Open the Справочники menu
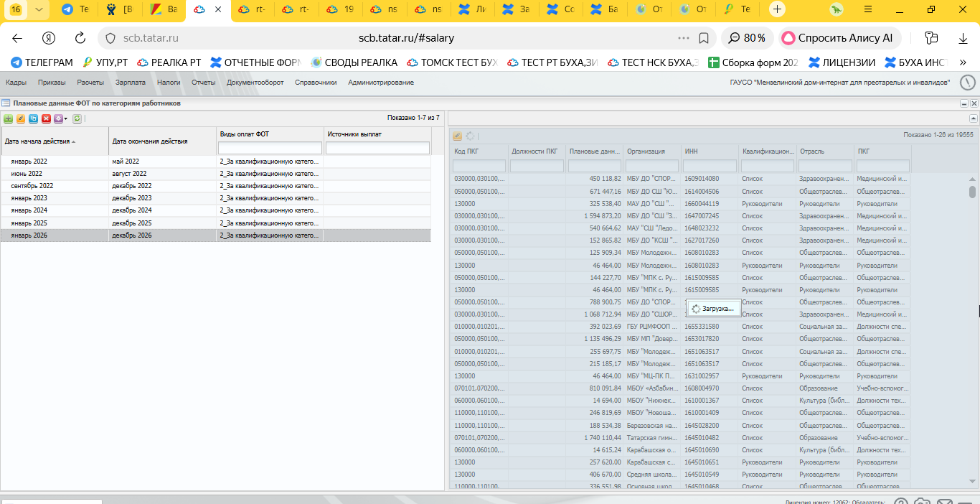980x504 pixels. point(316,83)
